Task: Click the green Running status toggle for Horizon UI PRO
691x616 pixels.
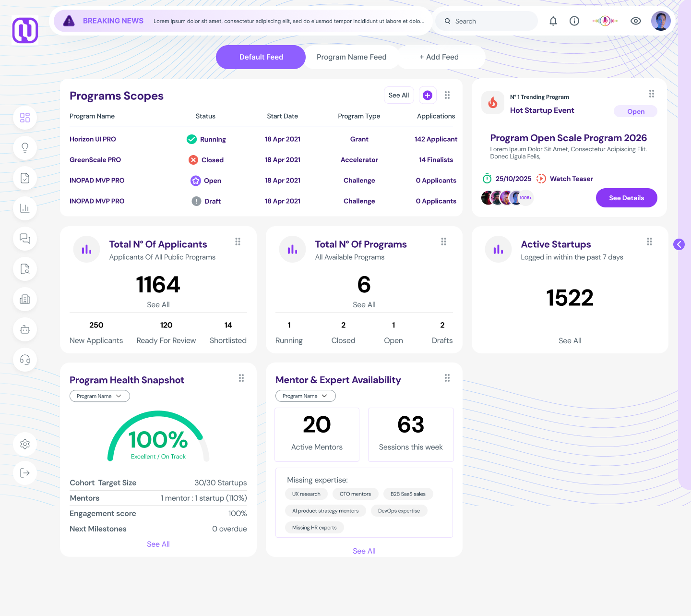Action: (191, 139)
